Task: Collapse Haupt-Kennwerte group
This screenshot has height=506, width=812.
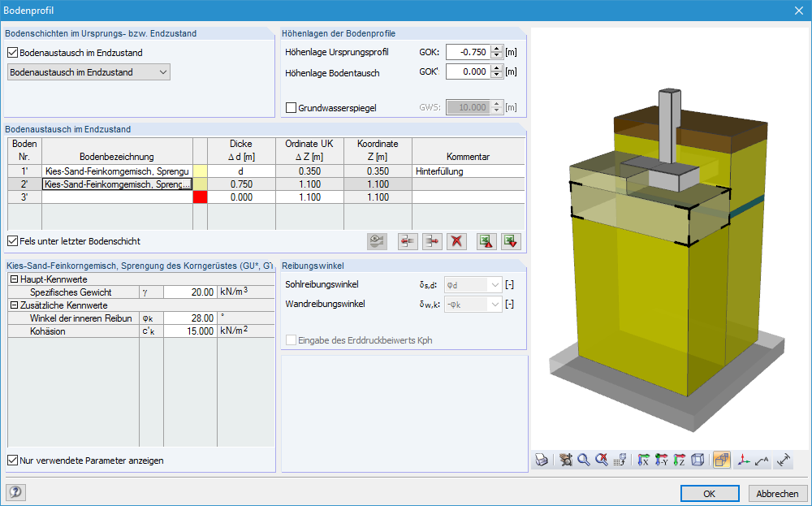Action: 14,279
